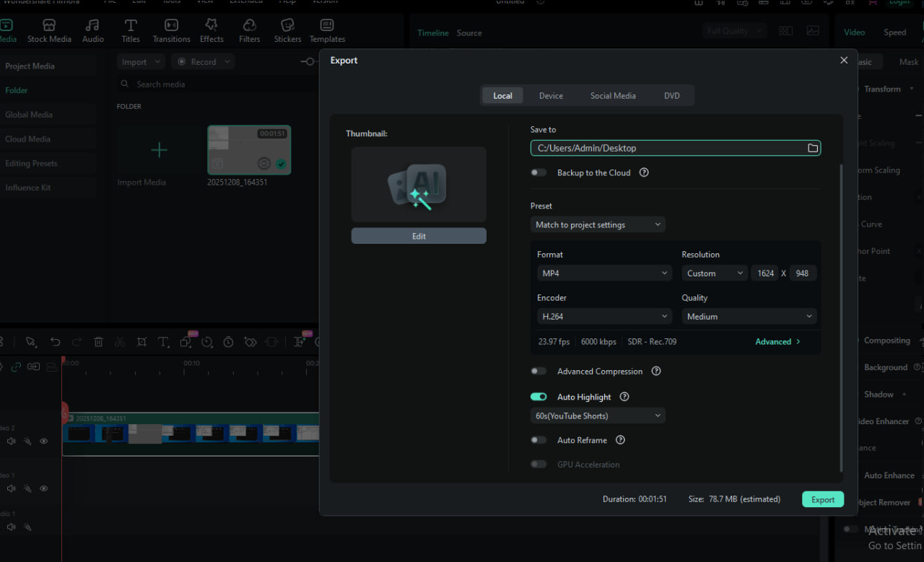The image size is (924, 562).
Task: Open help for Auto Reframe
Action: click(620, 440)
